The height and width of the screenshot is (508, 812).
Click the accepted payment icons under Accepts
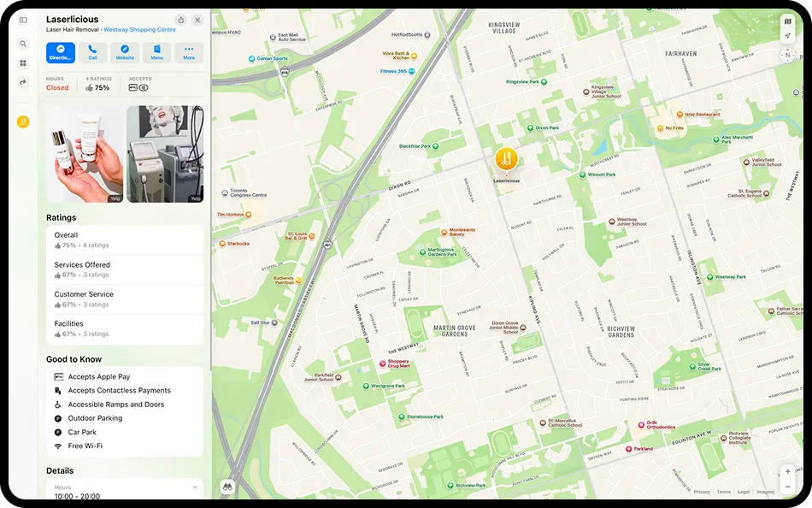pos(138,87)
